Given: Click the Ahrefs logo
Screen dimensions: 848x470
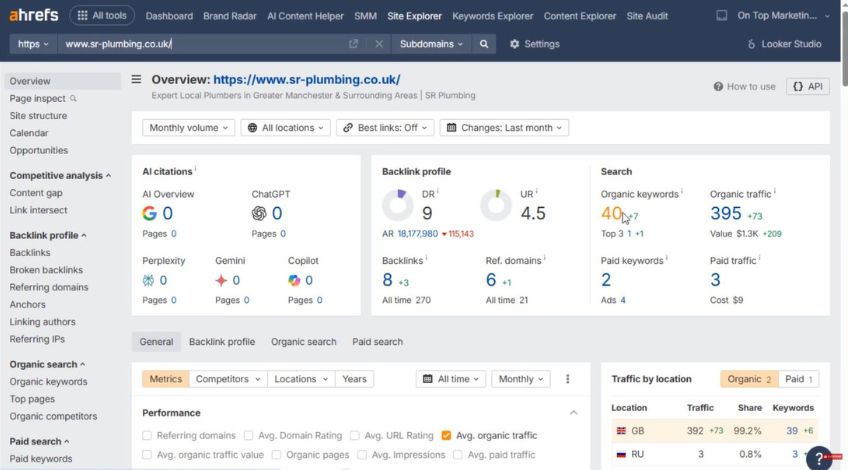Looking at the screenshot, I should [x=34, y=15].
